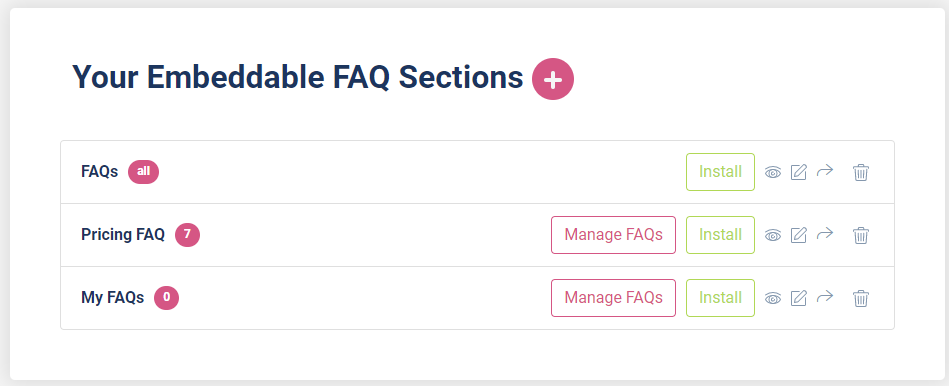
Task: Open Manage FAQs for Pricing FAQ
Action: pos(613,235)
